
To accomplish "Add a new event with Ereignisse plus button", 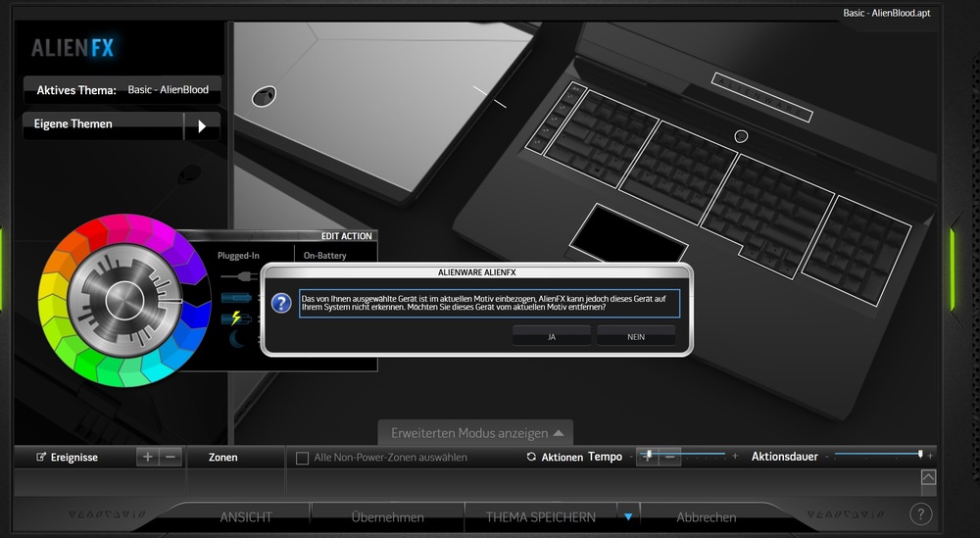I will pyautogui.click(x=147, y=457).
